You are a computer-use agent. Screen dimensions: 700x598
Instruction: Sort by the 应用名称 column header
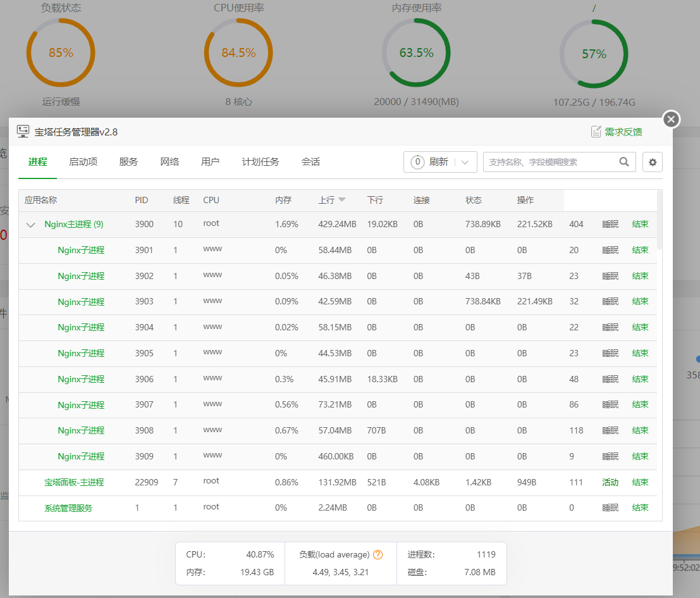tap(40, 200)
